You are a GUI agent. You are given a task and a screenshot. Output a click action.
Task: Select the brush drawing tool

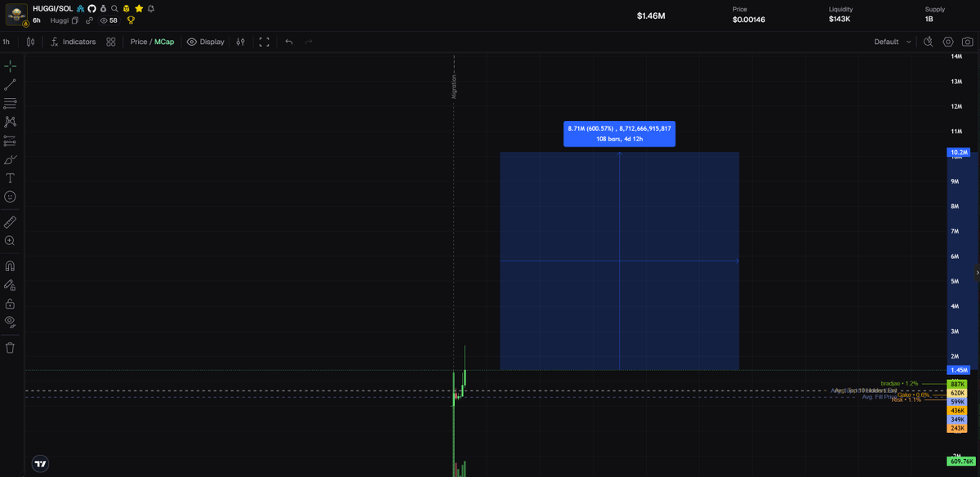point(10,159)
